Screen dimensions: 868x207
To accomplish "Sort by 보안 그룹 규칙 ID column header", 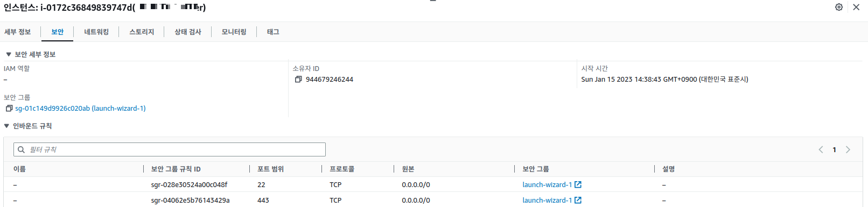I will (176, 169).
